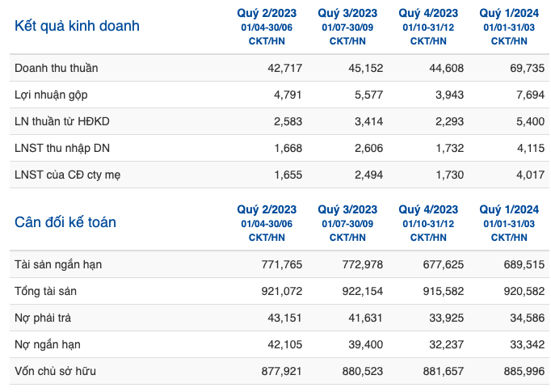This screenshot has width=551, height=392.
Task: Click the LNST của CĐ cty mẹ label
Action: [x=68, y=175]
